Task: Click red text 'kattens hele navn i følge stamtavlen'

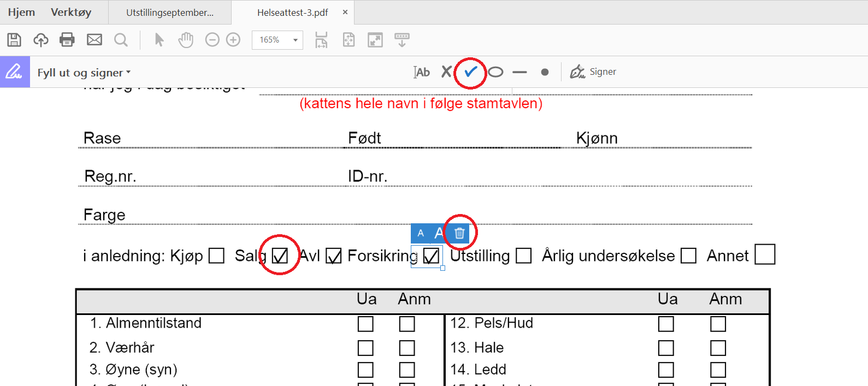Action: click(421, 103)
